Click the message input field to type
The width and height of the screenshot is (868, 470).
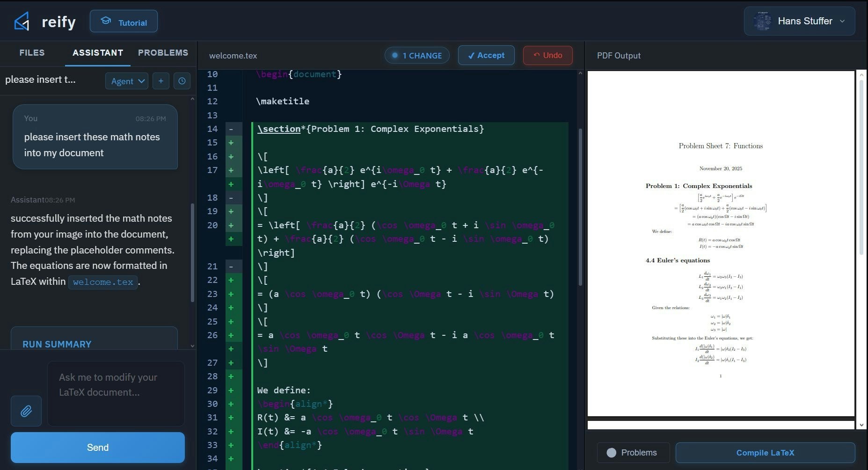click(115, 393)
